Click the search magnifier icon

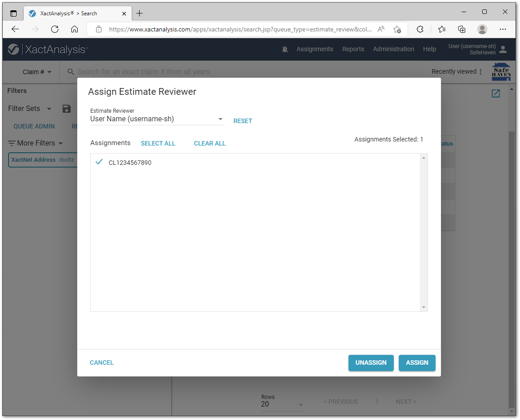(x=71, y=72)
